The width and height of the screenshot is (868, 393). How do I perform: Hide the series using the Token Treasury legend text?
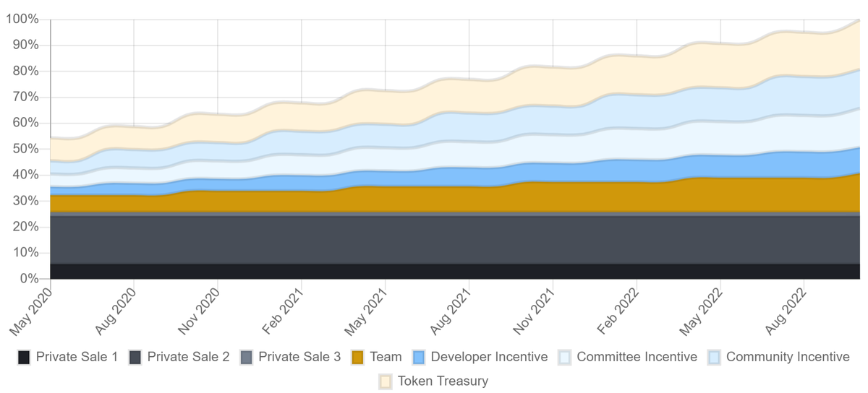443,381
